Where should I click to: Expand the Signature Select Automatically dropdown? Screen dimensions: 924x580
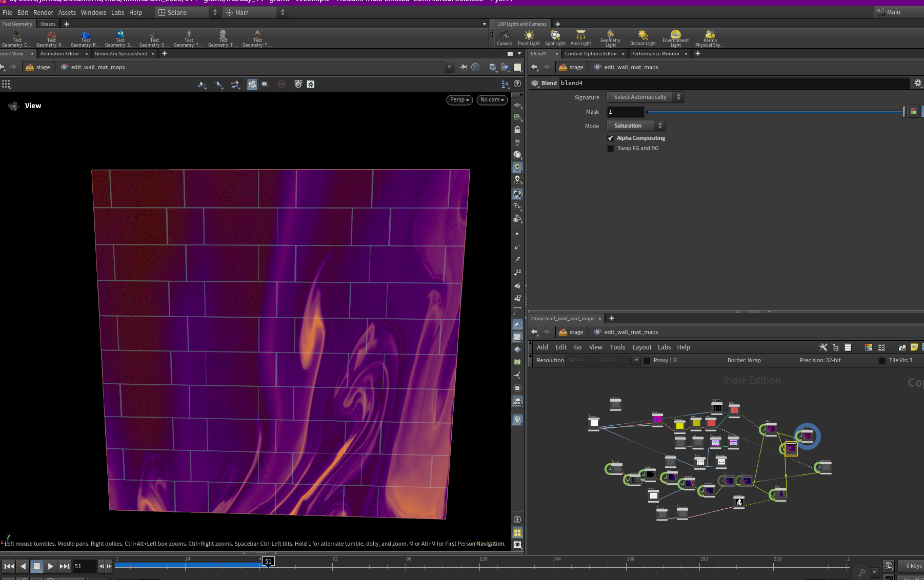point(645,97)
